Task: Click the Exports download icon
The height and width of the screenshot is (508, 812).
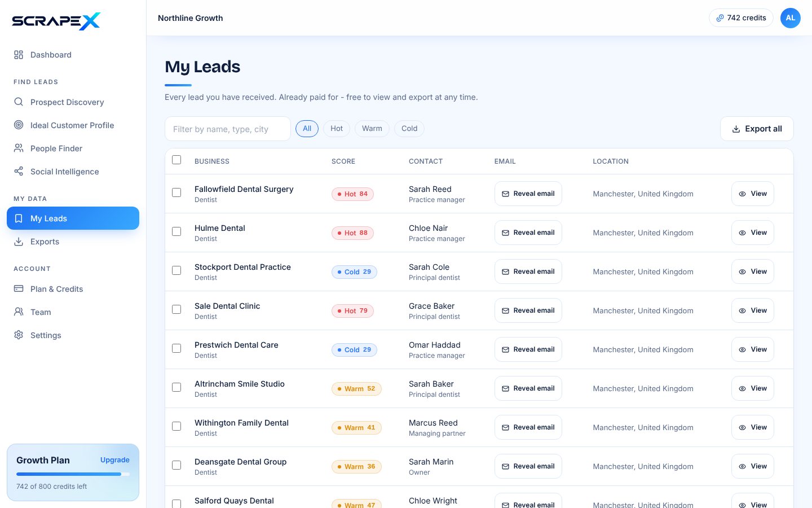Action: pos(19,242)
